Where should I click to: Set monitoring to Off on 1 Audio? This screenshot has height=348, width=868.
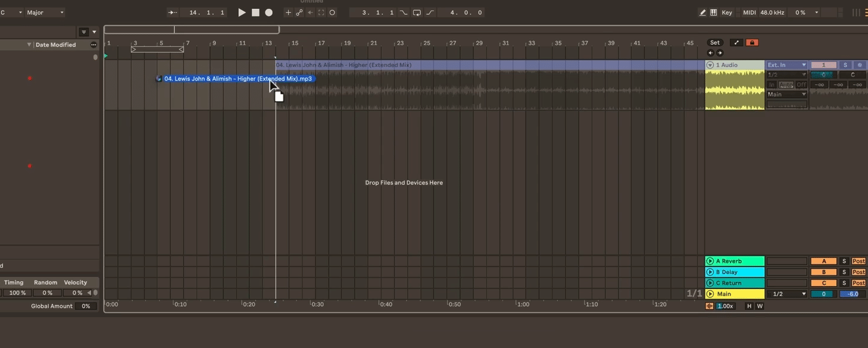coord(801,84)
